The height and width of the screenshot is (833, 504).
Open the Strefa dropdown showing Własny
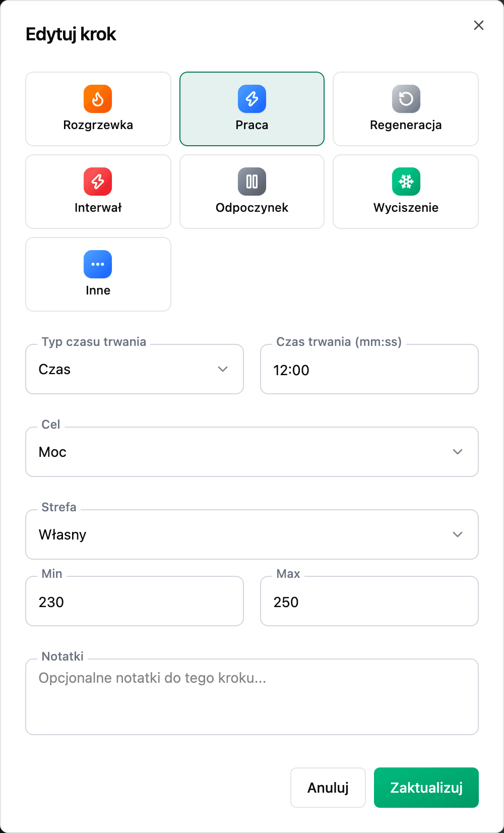(x=252, y=534)
